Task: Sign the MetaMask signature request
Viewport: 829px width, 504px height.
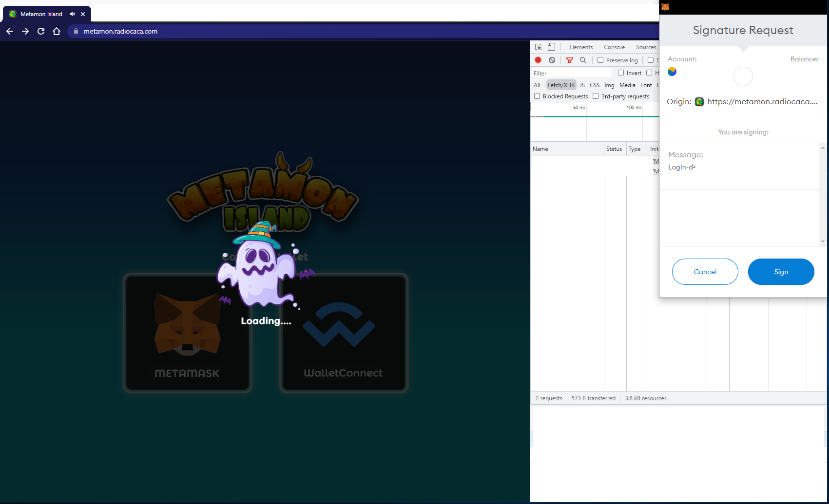Action: tap(781, 272)
